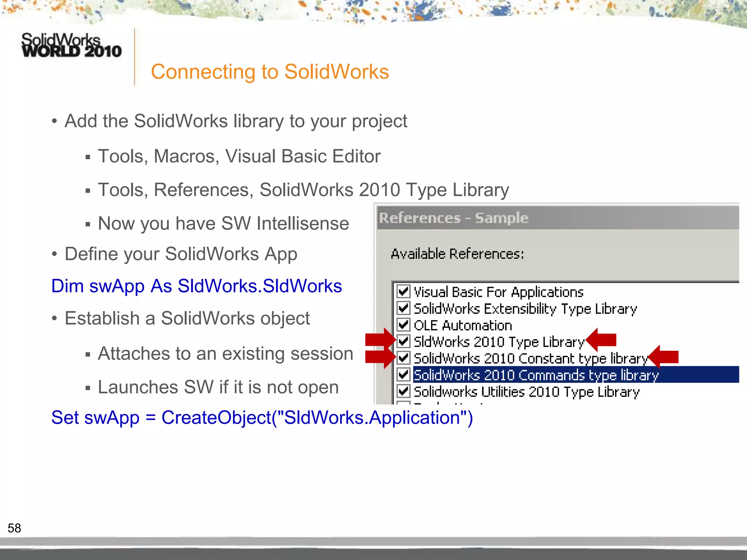Toggle SolidWorks Extensibility Type Library checkbox
Viewport: 747px width, 560px height.
click(x=403, y=308)
